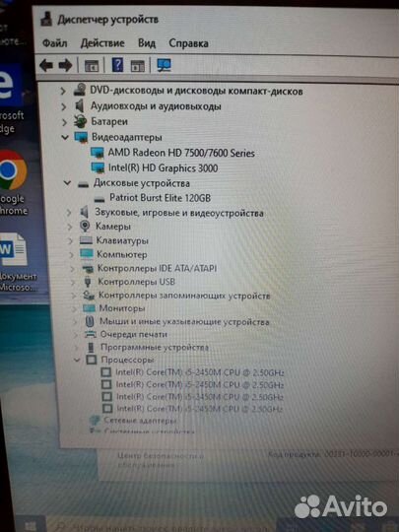The height and width of the screenshot is (532, 399).
Task: Click the Дисковые устройства drive icon
Action: (83, 184)
